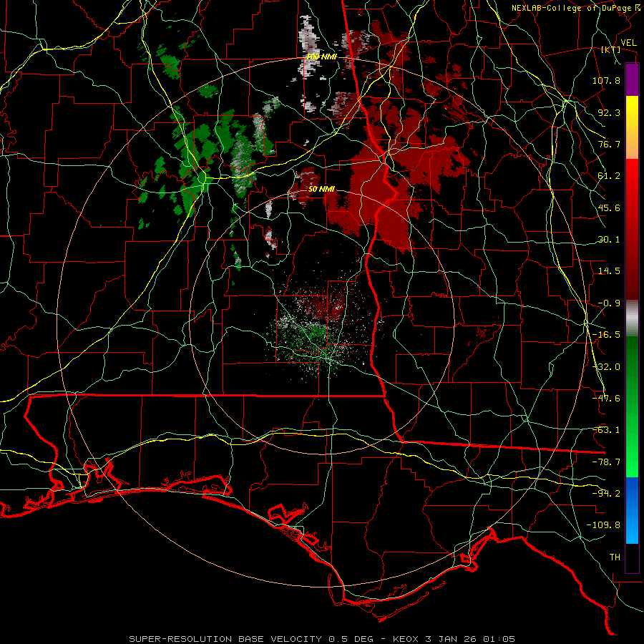Click the 100 NMI range ring label
Image resolution: width=644 pixels, height=644 pixels.
click(x=321, y=57)
